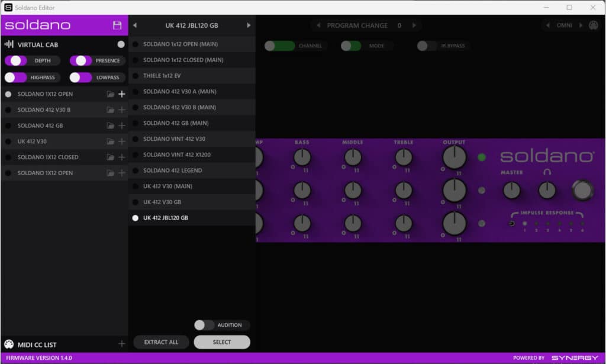Click plus icon on SOLDANO 412 GB slot
The height and width of the screenshot is (364, 606).
[x=122, y=125]
